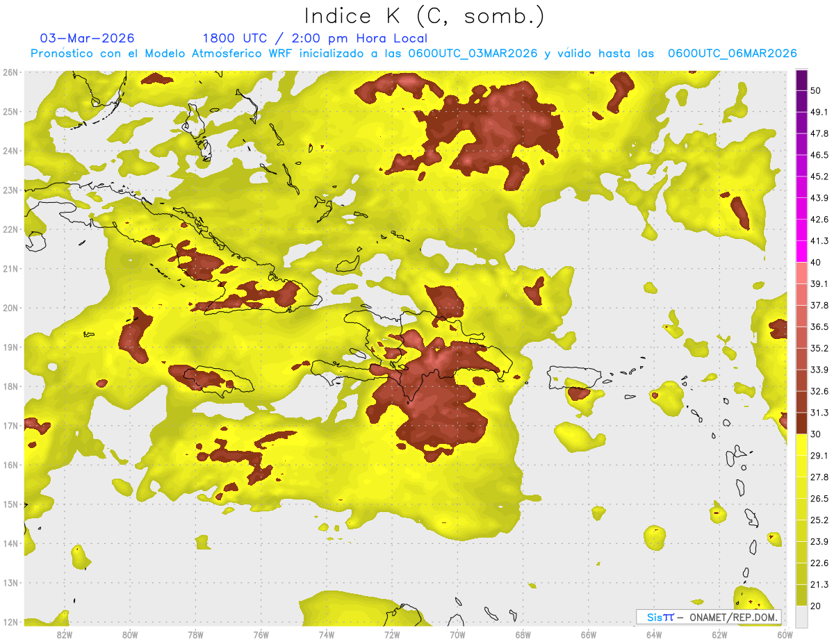Click longitude label "74W"
Viewport: 834px width, 644px height.
click(326, 634)
